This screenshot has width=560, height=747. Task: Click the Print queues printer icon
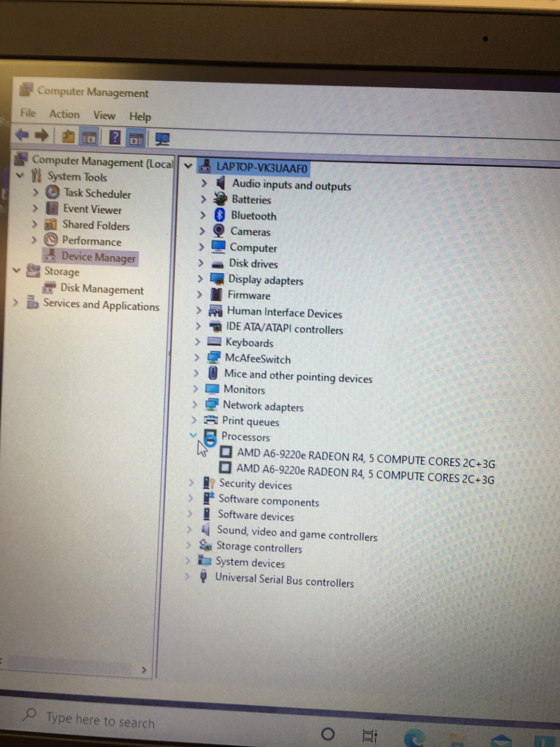[211, 420]
